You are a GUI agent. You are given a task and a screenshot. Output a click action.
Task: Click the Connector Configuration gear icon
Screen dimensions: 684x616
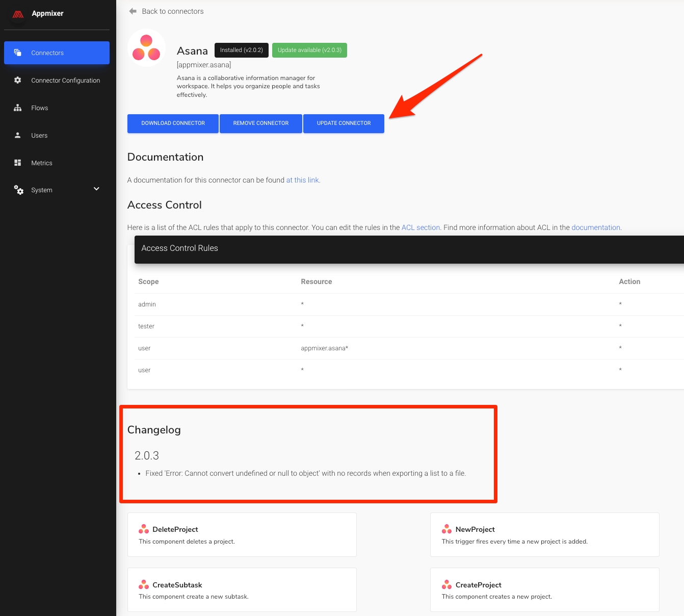[x=18, y=80]
